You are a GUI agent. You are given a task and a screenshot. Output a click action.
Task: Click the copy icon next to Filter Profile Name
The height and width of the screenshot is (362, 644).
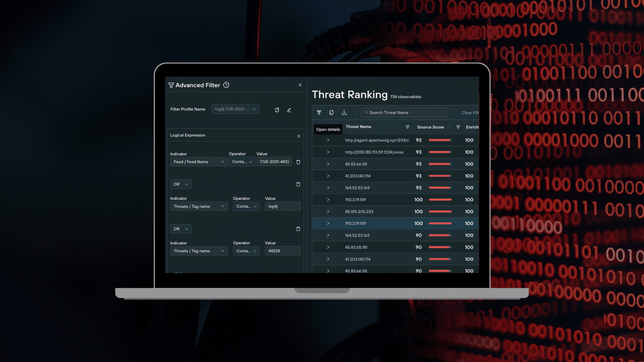tap(276, 110)
